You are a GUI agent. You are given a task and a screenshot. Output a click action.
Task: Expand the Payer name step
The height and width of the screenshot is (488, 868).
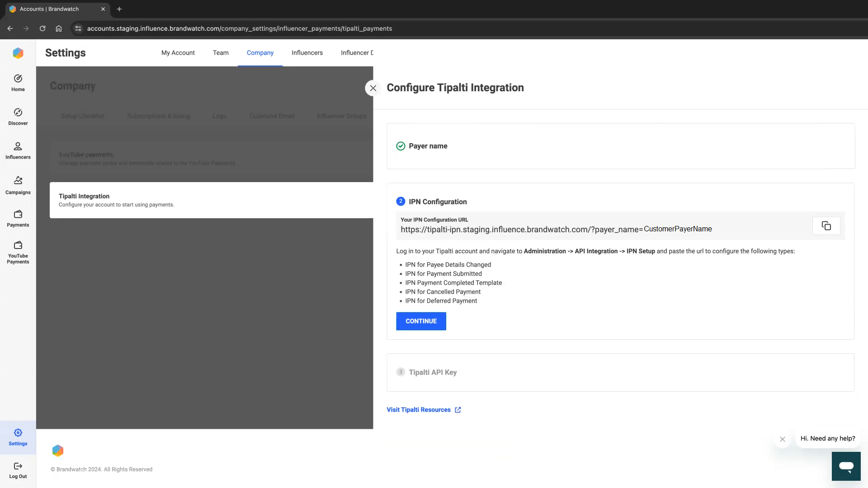click(428, 146)
